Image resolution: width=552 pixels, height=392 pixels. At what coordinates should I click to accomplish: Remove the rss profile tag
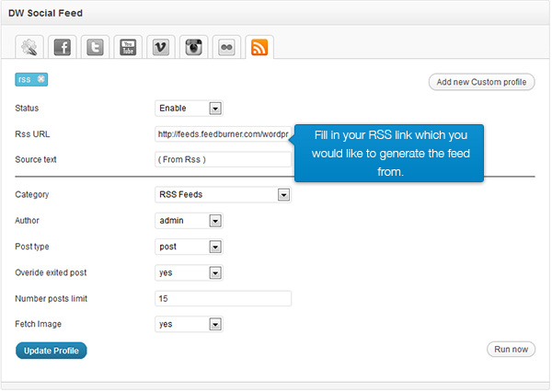[x=41, y=79]
